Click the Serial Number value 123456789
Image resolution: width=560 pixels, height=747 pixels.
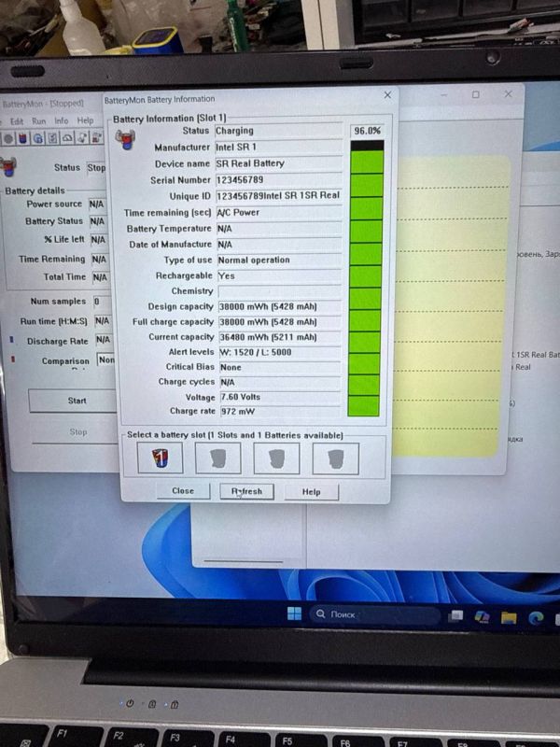[x=278, y=179]
